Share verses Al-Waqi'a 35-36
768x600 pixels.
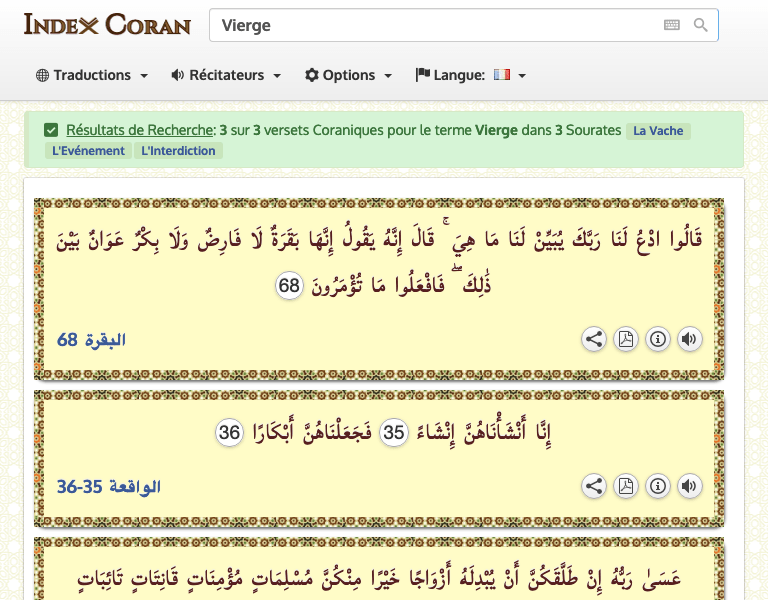coord(594,486)
